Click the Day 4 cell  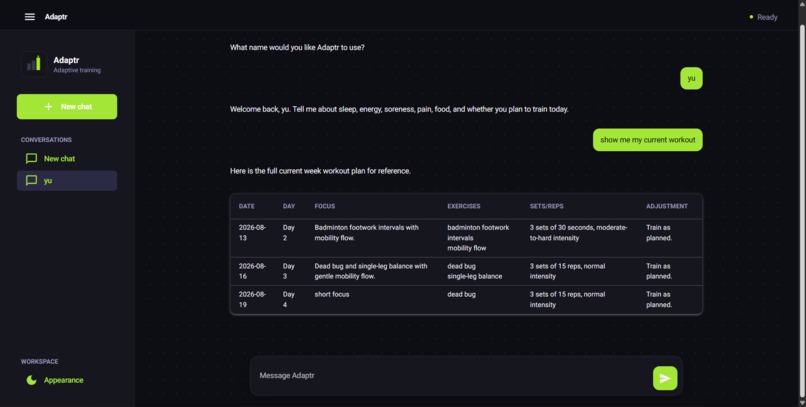click(288, 300)
